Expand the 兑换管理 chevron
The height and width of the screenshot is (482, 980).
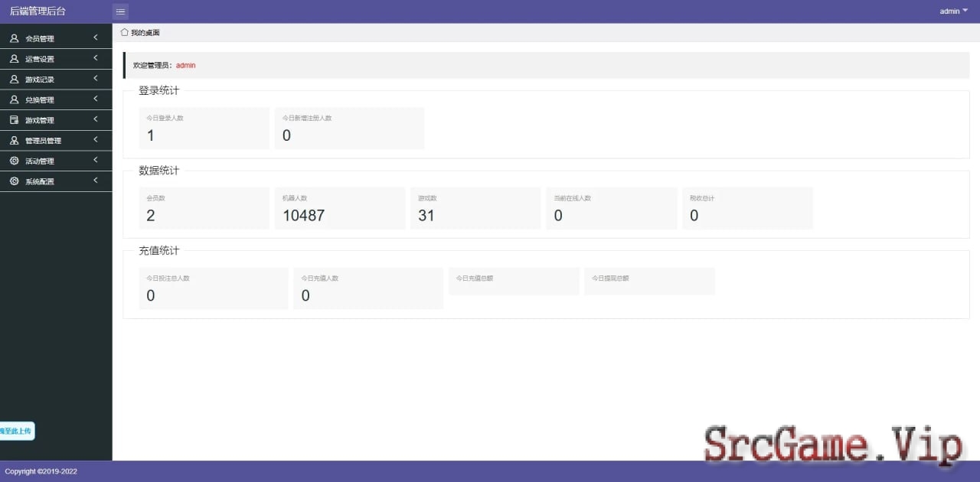(96, 99)
